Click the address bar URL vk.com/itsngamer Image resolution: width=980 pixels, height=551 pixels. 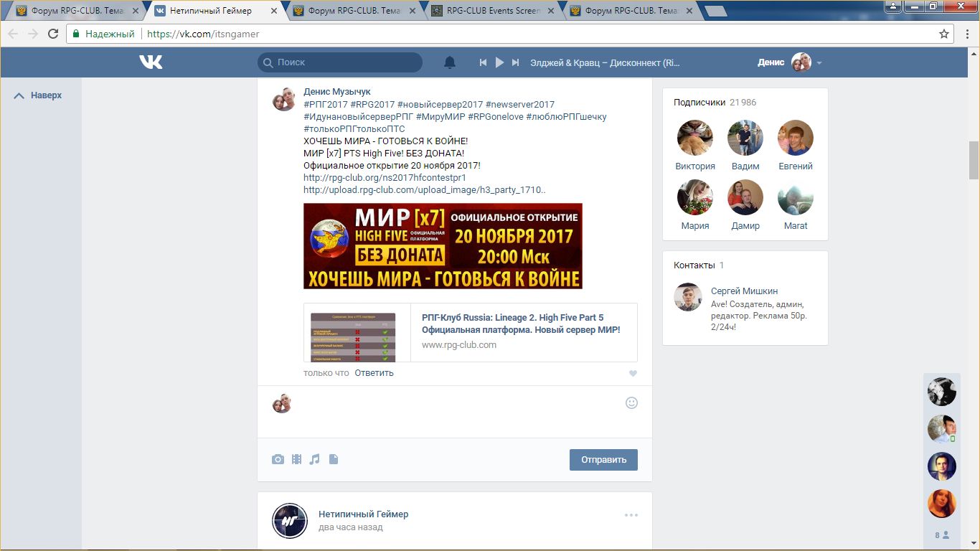[x=203, y=34]
